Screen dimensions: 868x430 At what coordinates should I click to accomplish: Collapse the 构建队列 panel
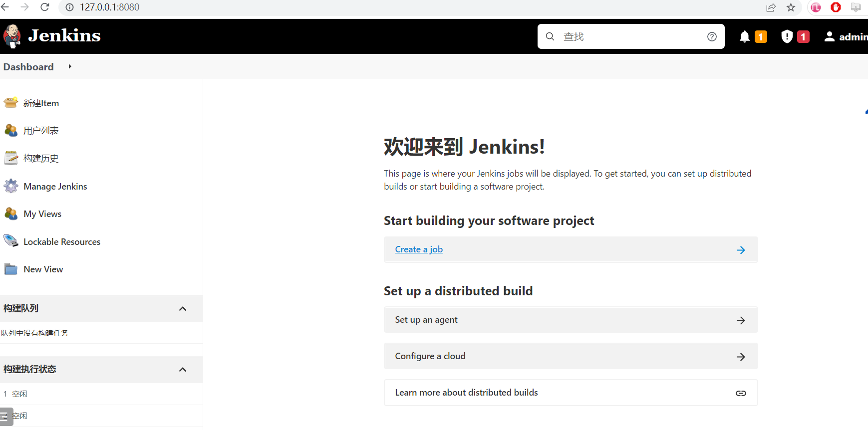pos(183,309)
